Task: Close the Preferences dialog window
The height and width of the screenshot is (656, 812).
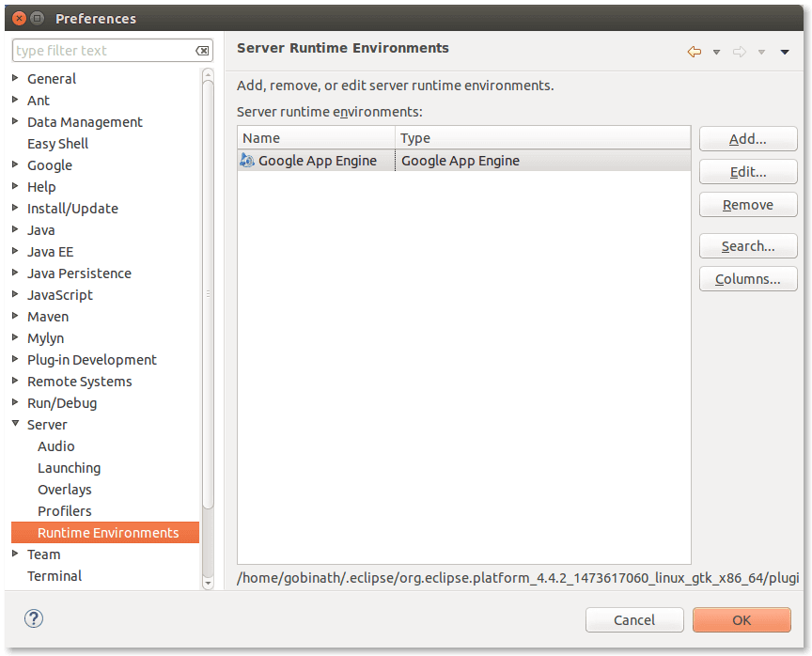Action: click(x=19, y=19)
